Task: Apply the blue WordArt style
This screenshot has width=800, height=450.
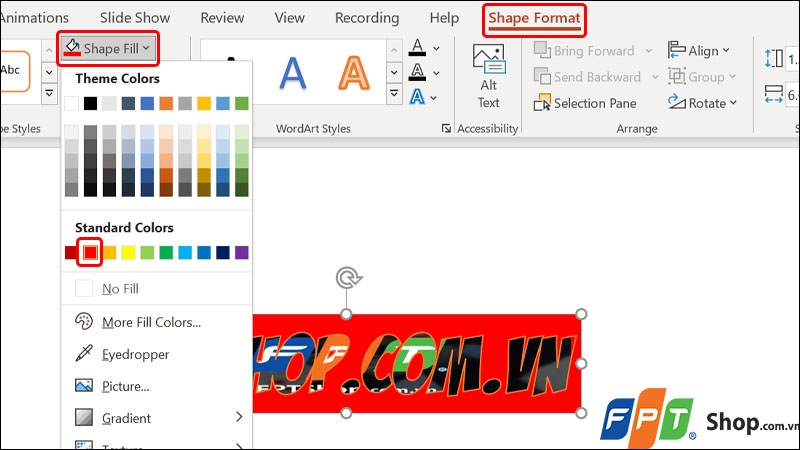Action: (293, 73)
